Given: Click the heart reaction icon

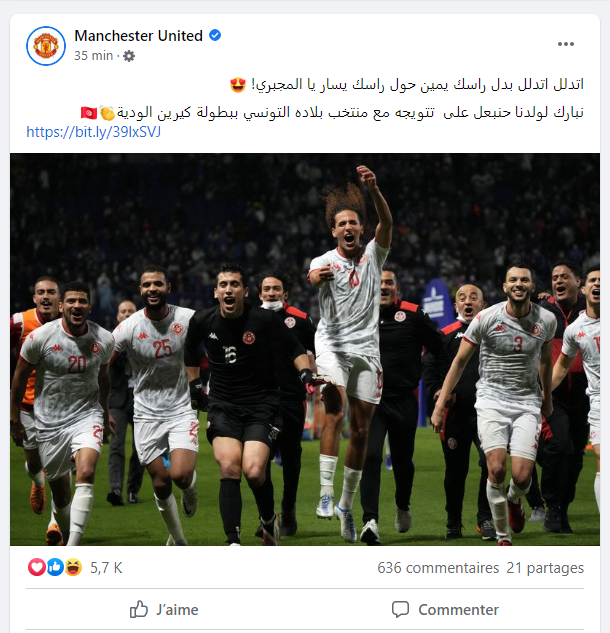Looking at the screenshot, I should (36, 567).
